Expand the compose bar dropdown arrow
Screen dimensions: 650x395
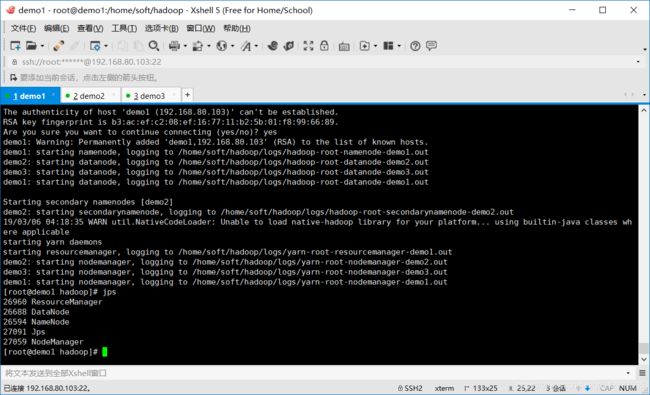[x=628, y=373]
